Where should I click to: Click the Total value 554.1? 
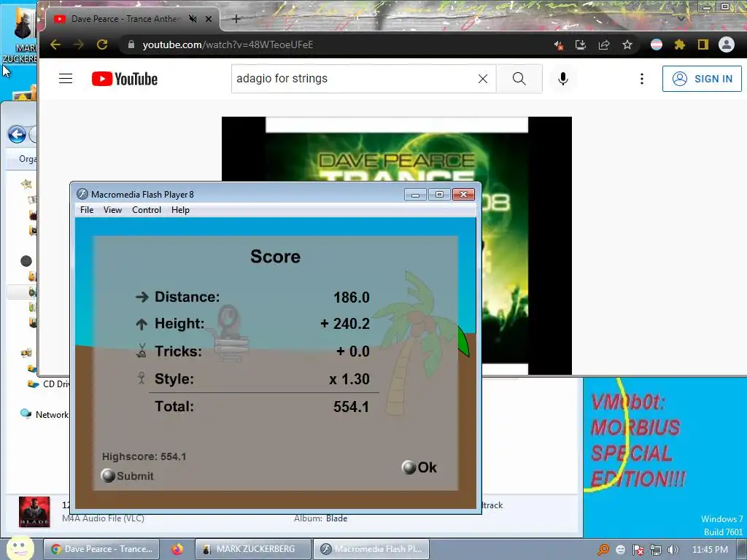(351, 407)
